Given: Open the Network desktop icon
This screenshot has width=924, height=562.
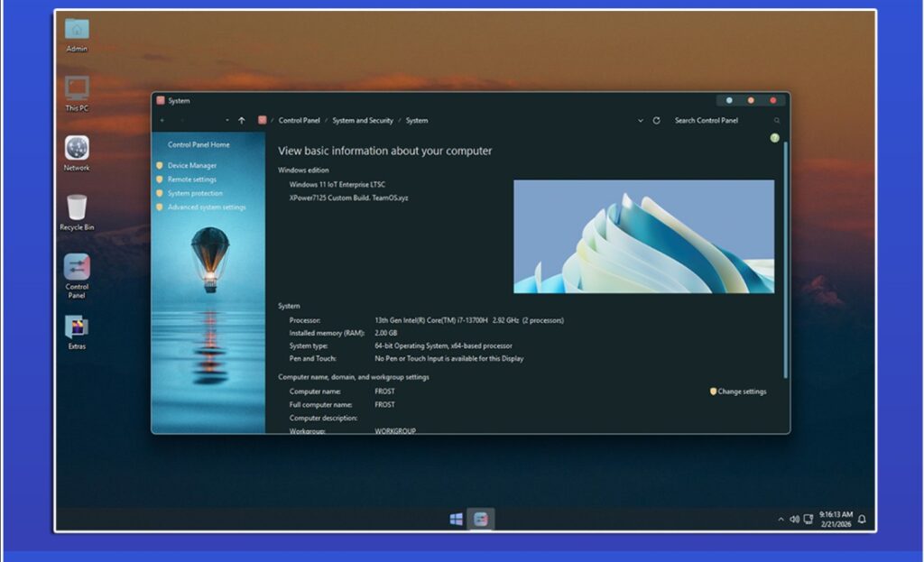Looking at the screenshot, I should 77,149.
